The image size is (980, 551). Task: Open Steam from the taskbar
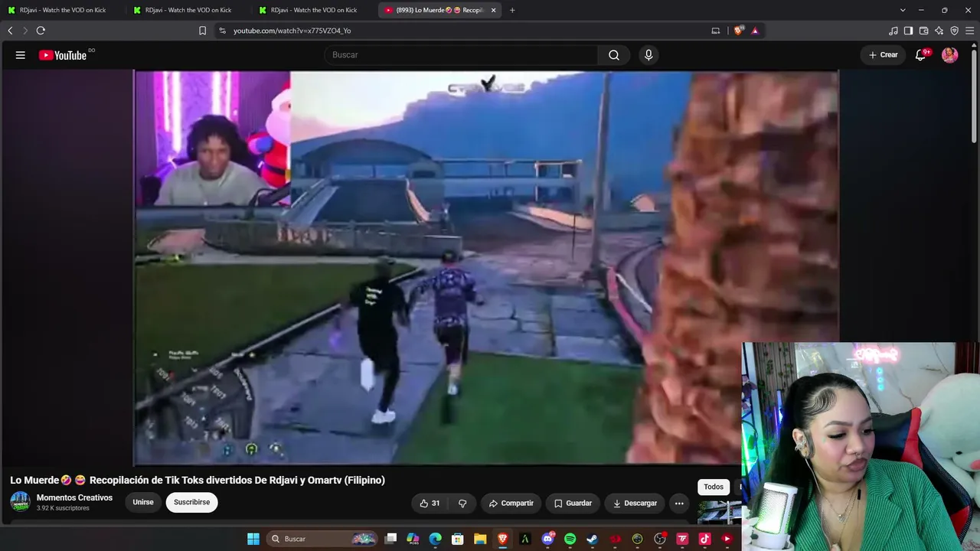point(593,539)
